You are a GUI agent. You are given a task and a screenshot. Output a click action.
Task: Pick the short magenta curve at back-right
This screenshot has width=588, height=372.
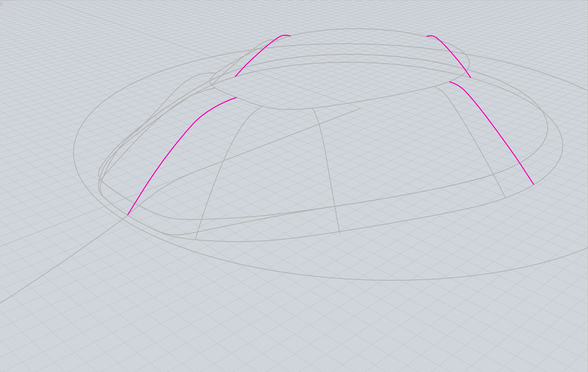click(x=452, y=53)
